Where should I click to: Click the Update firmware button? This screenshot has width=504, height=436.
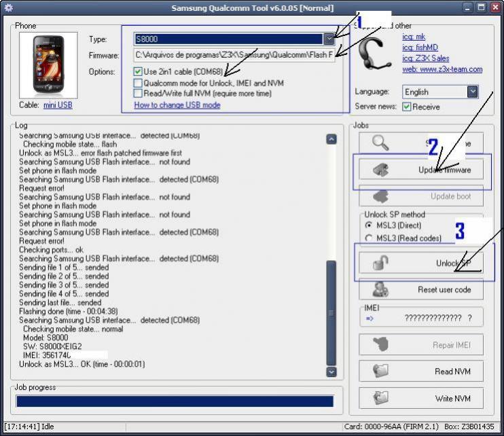tap(420, 170)
